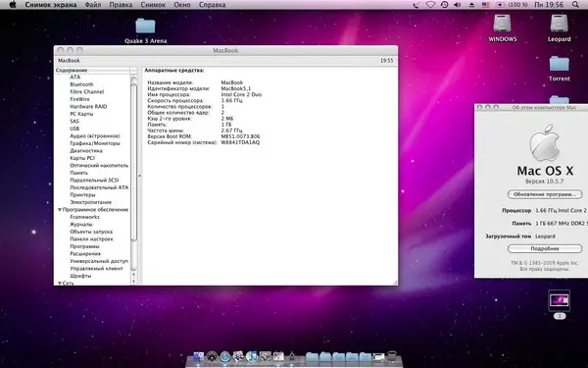Click the Apple logo in About window
Screen dimensions: 588x368
point(545,142)
